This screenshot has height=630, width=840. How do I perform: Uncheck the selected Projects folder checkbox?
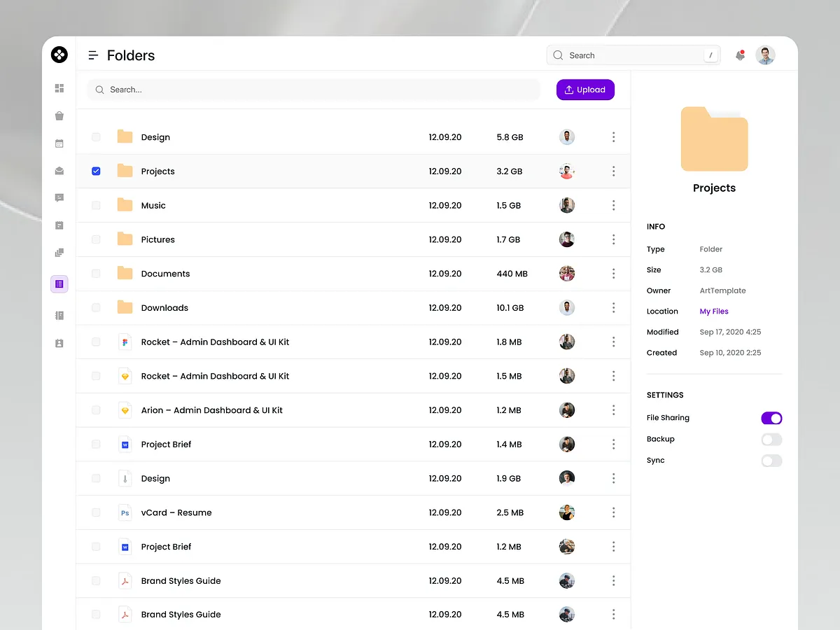coord(95,171)
